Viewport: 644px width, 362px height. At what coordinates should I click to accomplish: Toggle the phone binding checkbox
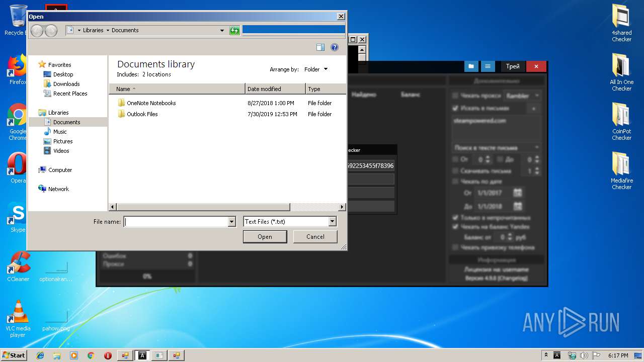click(x=455, y=247)
